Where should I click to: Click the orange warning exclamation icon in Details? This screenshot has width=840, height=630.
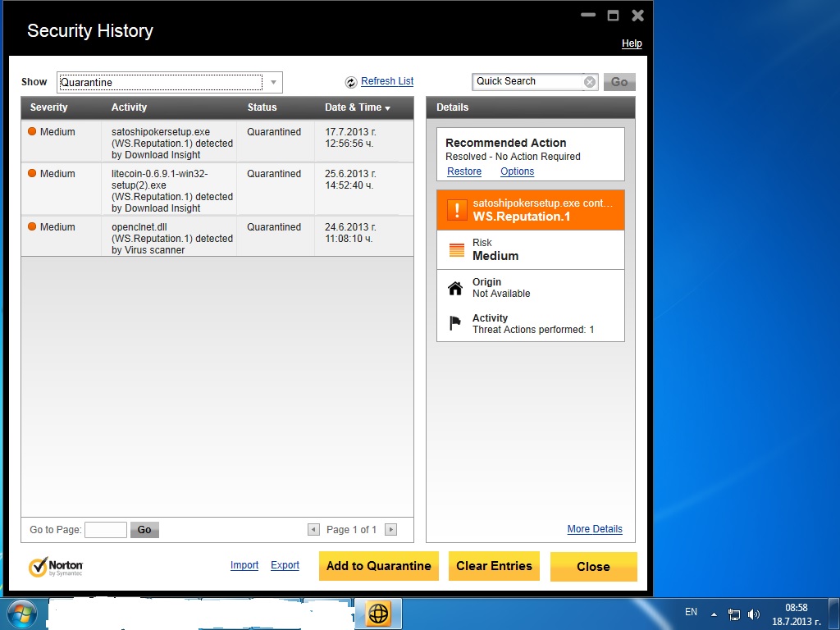[x=456, y=210]
